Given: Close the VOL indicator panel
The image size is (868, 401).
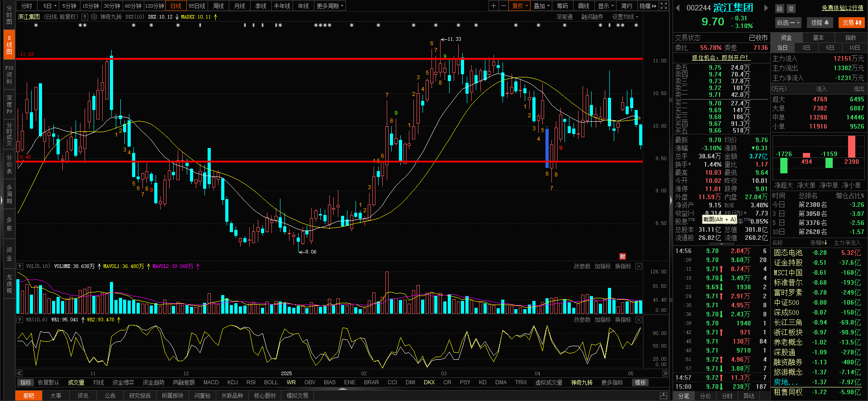Looking at the screenshot, I should tap(639, 266).
